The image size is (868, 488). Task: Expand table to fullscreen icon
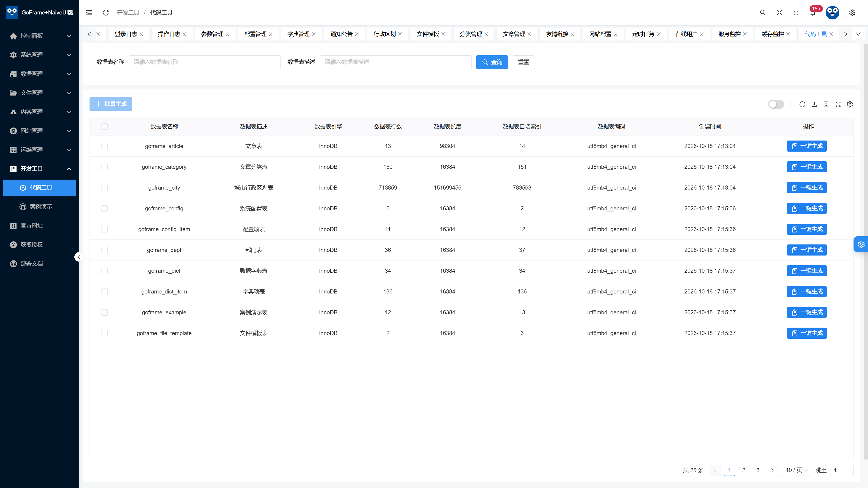[838, 104]
